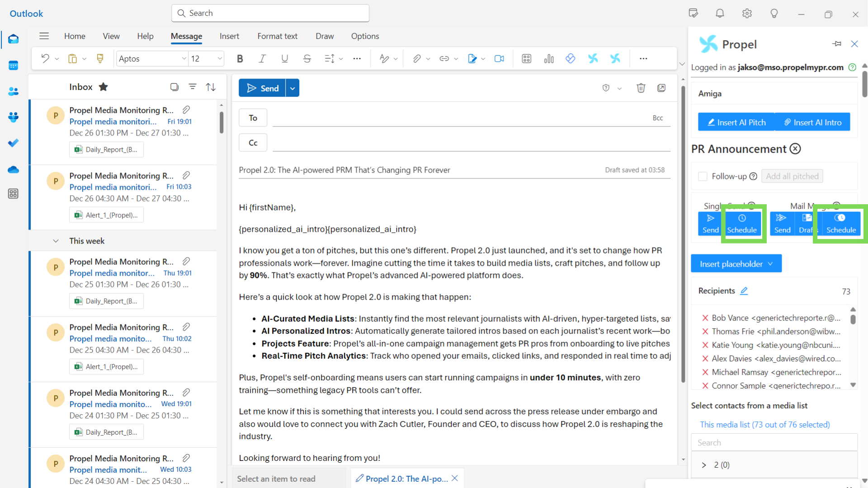Viewport: 868px width, 488px height.
Task: Open the People icon in left sidebar
Action: 13,91
